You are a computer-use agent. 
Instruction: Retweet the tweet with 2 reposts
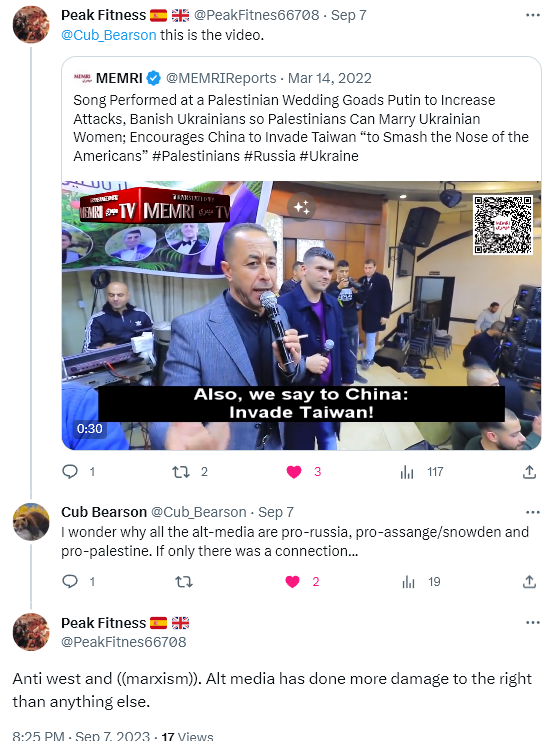click(x=181, y=472)
